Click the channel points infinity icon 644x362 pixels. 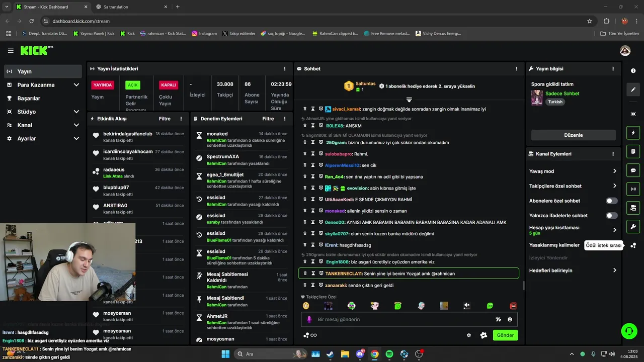310,335
